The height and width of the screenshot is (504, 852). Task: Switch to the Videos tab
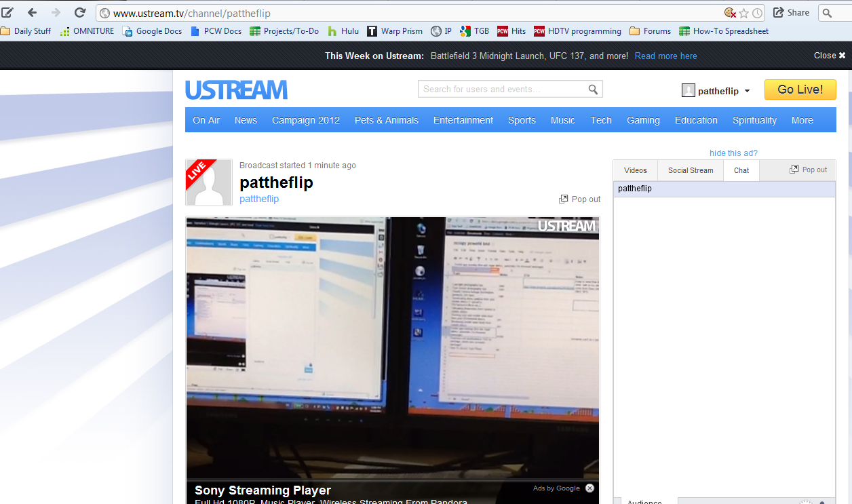[x=635, y=170]
